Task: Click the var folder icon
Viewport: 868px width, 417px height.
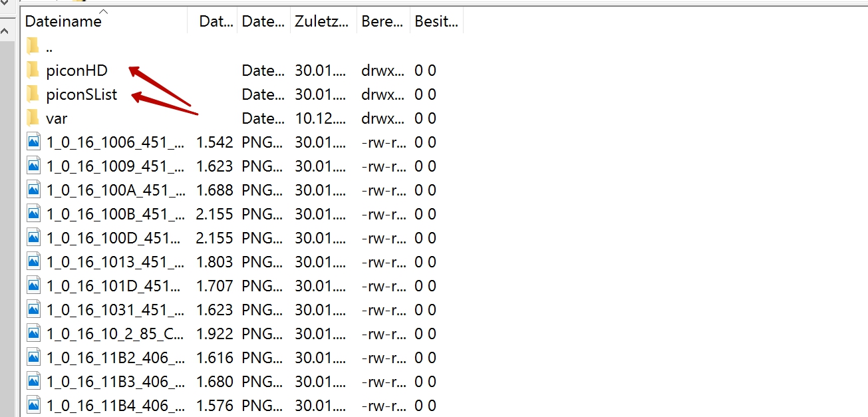Action: [33, 118]
